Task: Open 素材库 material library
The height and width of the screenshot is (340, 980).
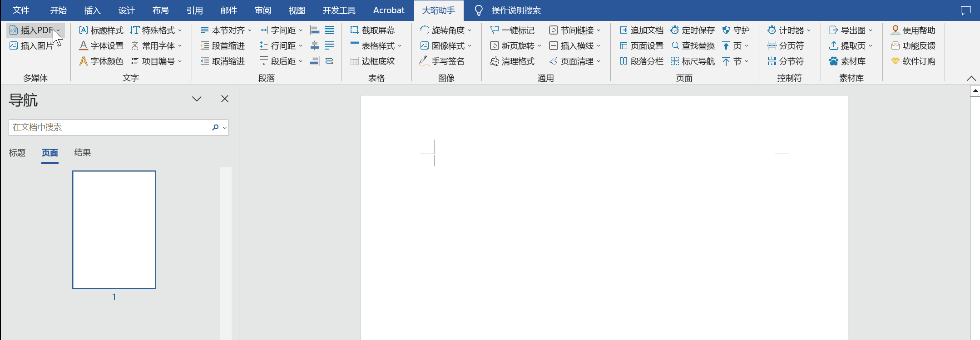Action: click(x=847, y=61)
